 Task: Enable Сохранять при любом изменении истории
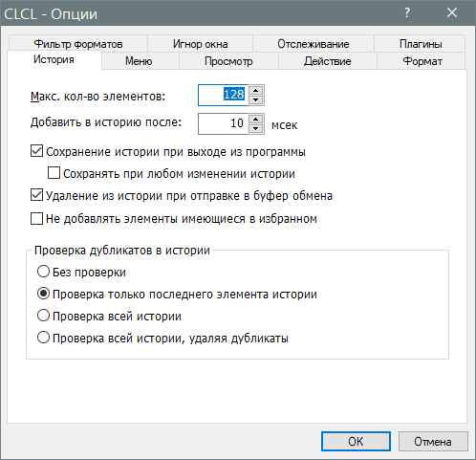pos(54,173)
